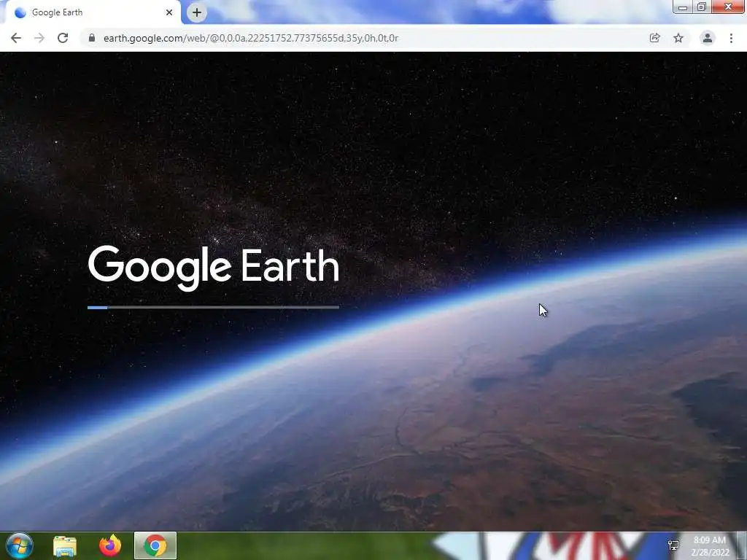Screen dimensions: 747x560
Task: Open the Chrome three-dot menu
Action: click(x=731, y=38)
